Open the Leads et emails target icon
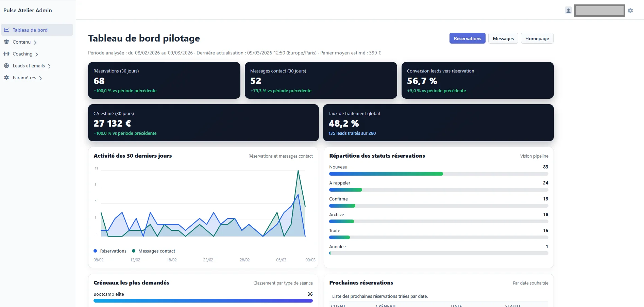This screenshot has height=307, width=644. 7,66
